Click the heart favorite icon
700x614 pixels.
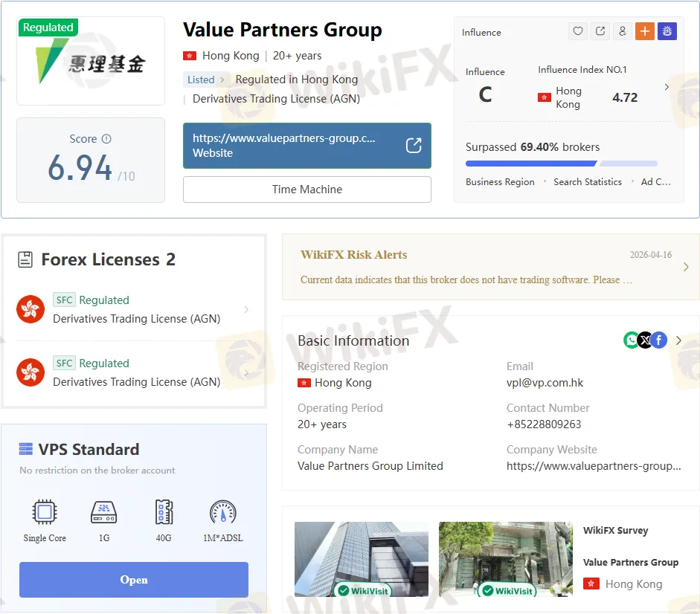[578, 31]
